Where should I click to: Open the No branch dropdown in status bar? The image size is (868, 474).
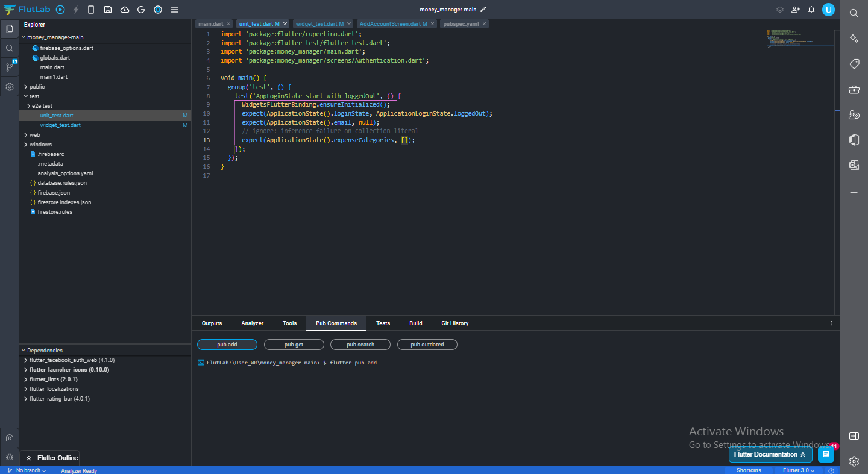tap(27, 470)
